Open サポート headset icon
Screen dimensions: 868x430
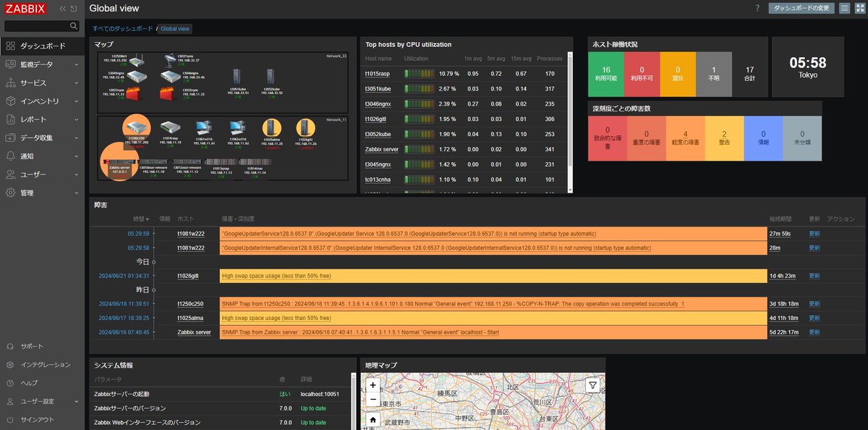tap(11, 347)
